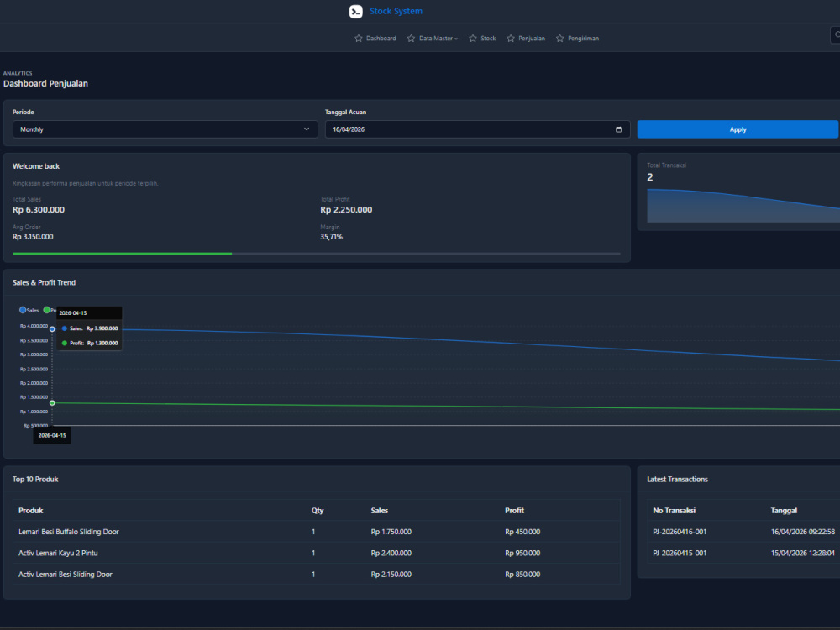Click the Margin value 35,71%
The height and width of the screenshot is (630, 840).
[331, 237]
